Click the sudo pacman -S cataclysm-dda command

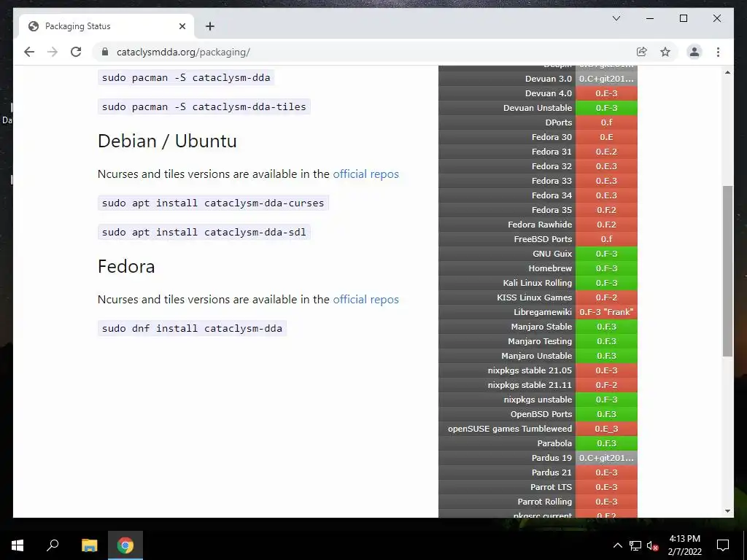(186, 77)
